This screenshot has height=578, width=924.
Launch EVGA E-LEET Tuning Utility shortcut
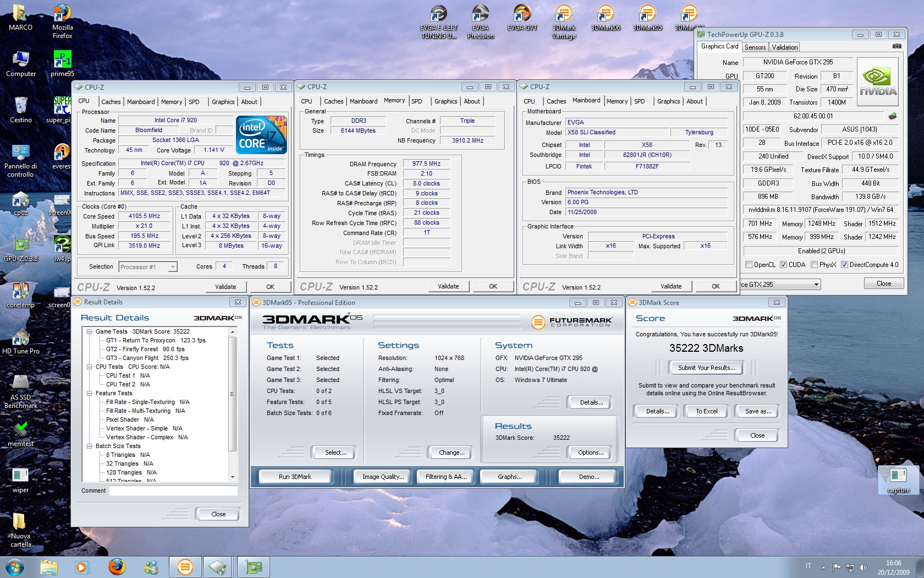438,22
